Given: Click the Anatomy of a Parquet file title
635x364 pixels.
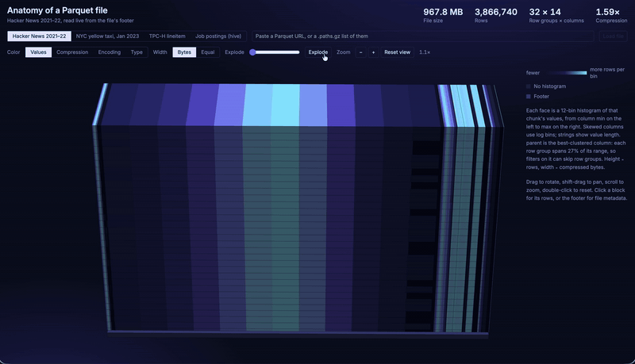Looking at the screenshot, I should pos(57,10).
